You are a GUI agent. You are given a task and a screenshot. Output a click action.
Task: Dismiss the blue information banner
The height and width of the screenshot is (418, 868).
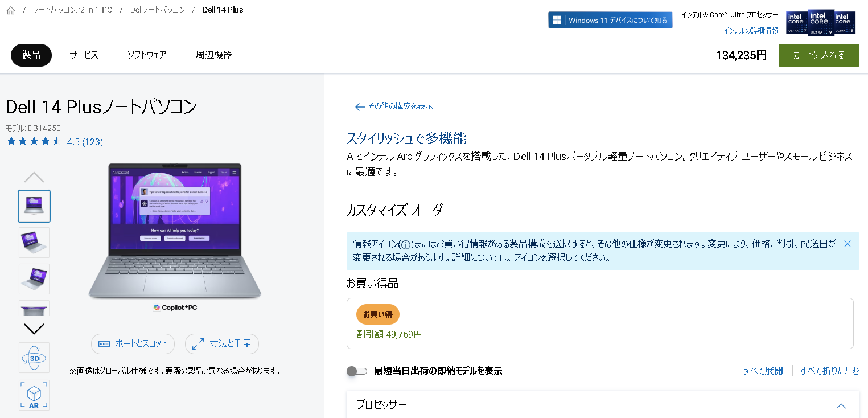[x=847, y=243]
